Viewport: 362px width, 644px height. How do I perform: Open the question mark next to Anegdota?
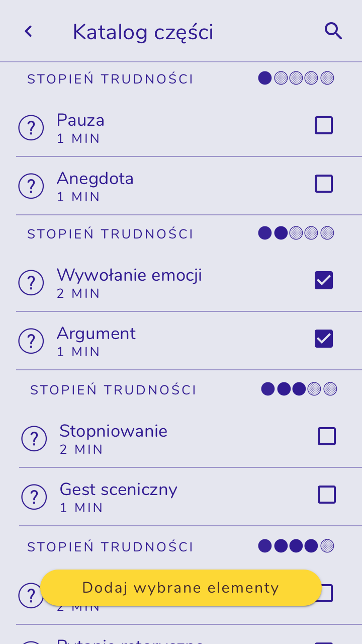(x=31, y=186)
